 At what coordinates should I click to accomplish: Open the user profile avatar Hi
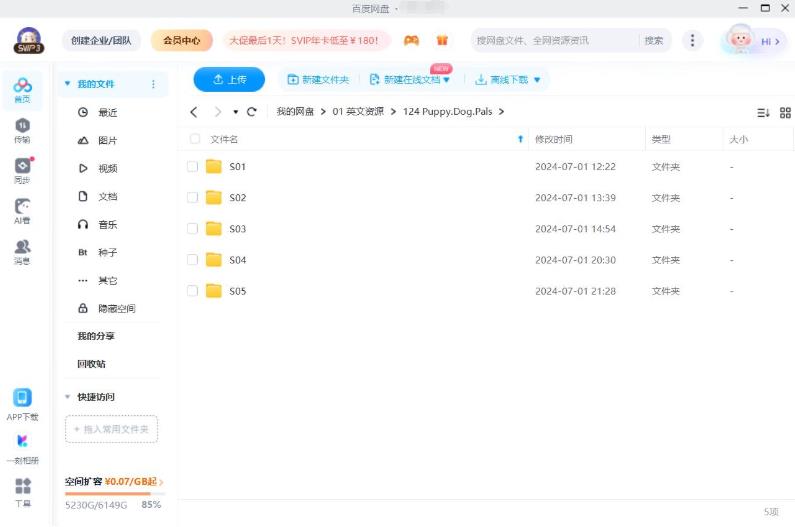[752, 41]
